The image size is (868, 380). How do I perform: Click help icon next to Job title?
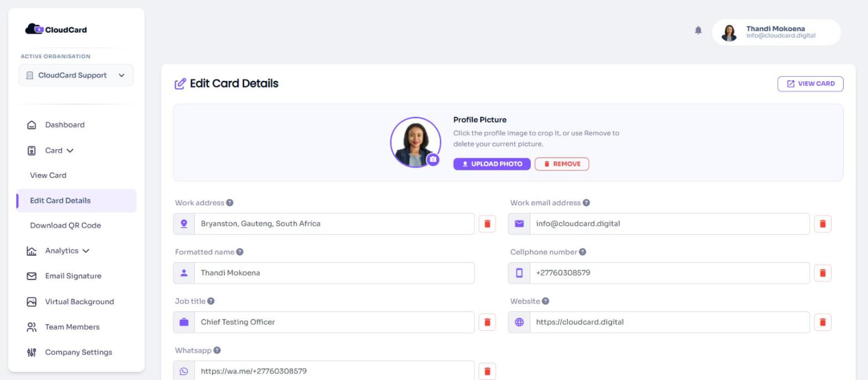point(211,301)
